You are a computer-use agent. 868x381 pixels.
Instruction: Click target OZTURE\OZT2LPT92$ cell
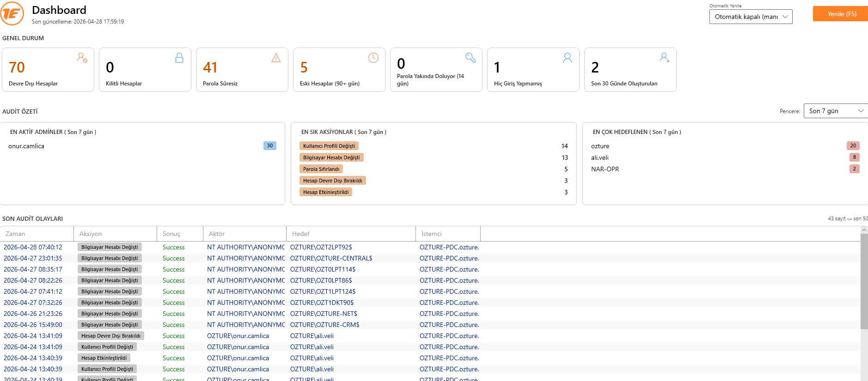(321, 247)
